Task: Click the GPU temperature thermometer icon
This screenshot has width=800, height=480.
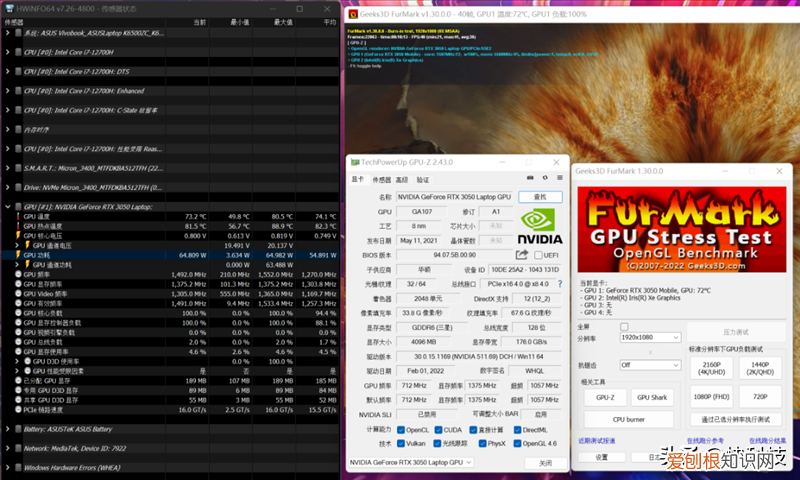Action: click(16, 216)
